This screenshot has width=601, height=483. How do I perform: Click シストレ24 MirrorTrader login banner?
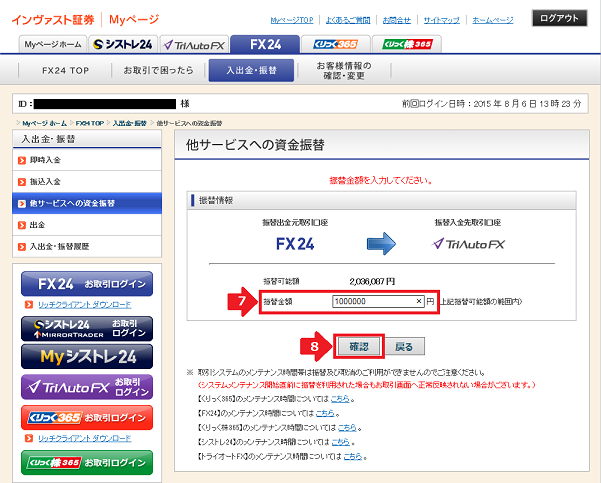point(87,329)
